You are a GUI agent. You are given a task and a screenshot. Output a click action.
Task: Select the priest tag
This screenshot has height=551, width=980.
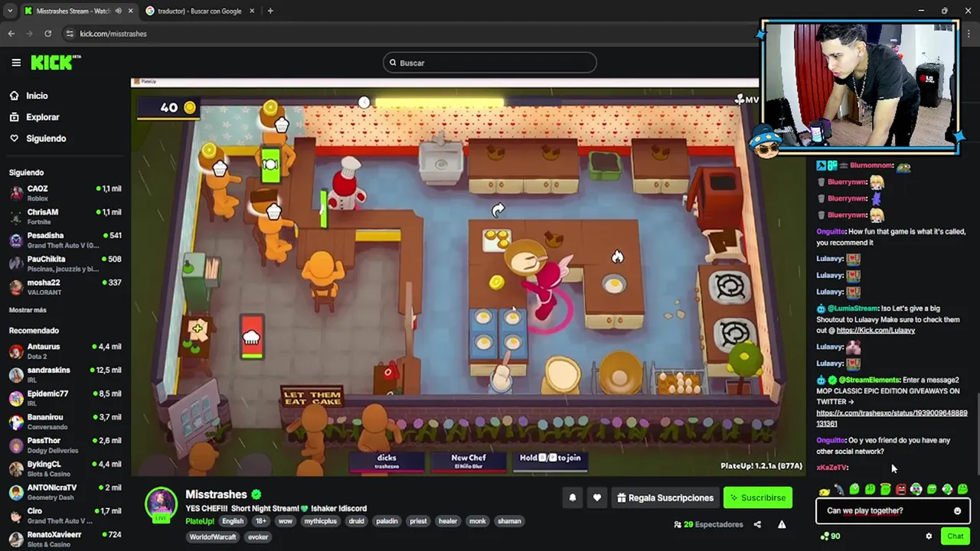(x=418, y=521)
